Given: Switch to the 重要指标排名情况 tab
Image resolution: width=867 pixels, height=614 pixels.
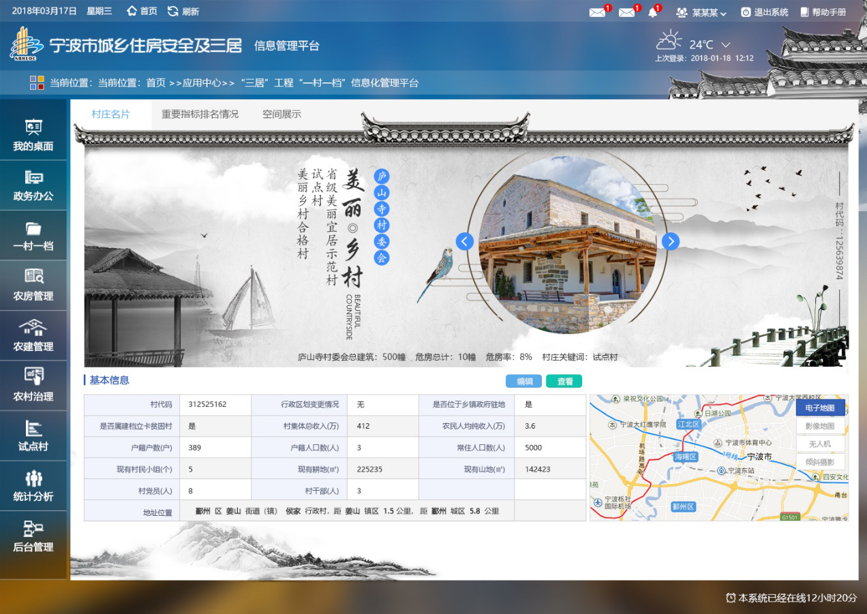Looking at the screenshot, I should coord(200,114).
